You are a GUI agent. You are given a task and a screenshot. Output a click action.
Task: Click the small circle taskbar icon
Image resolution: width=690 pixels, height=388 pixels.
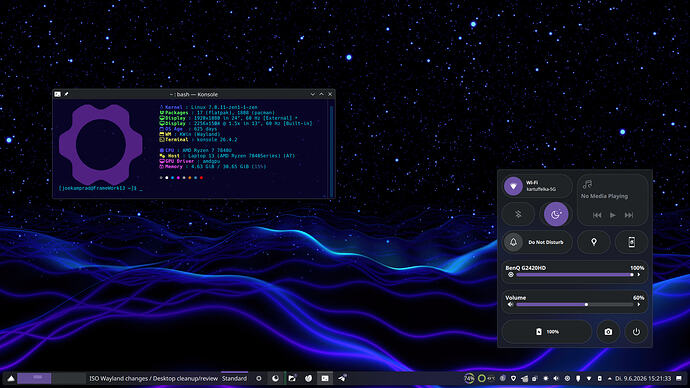click(259, 378)
